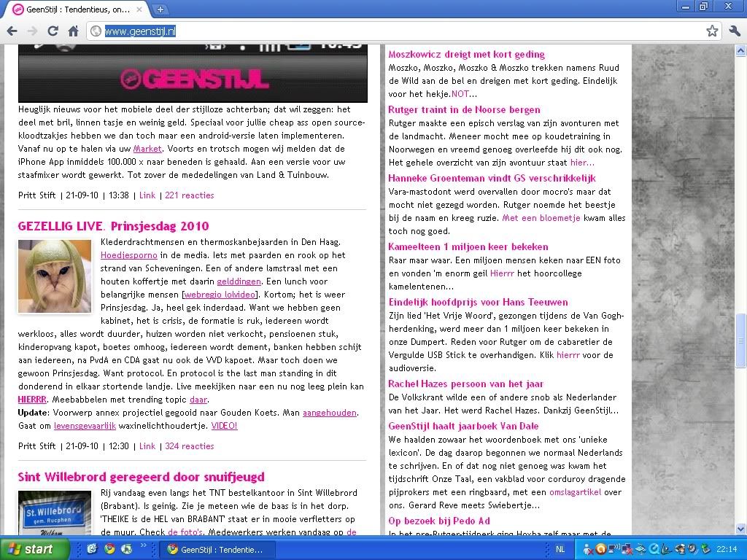Click the St. Willebrord sign thumbnail

coord(55,513)
